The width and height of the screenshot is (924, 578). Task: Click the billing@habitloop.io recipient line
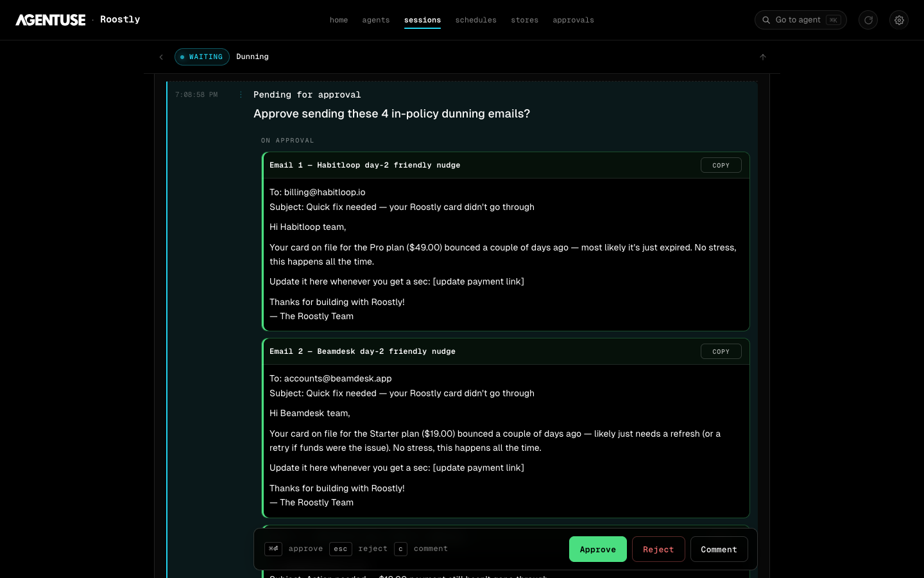point(318,192)
